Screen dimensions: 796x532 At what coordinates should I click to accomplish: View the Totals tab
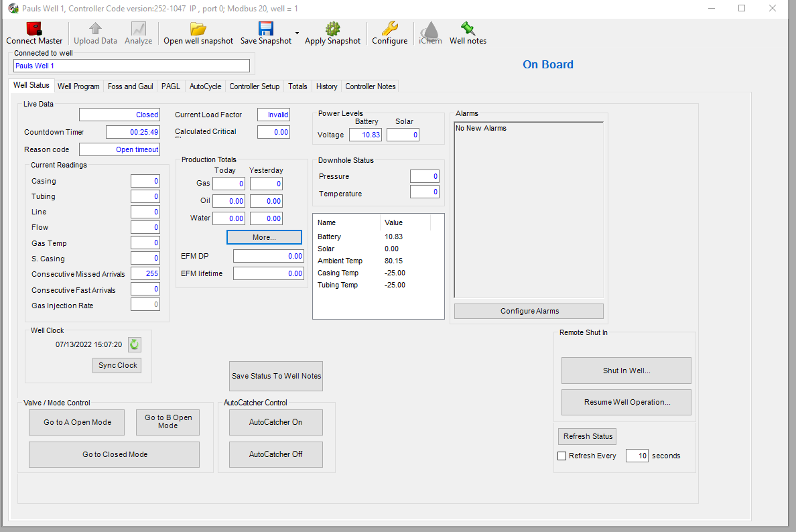pos(297,86)
